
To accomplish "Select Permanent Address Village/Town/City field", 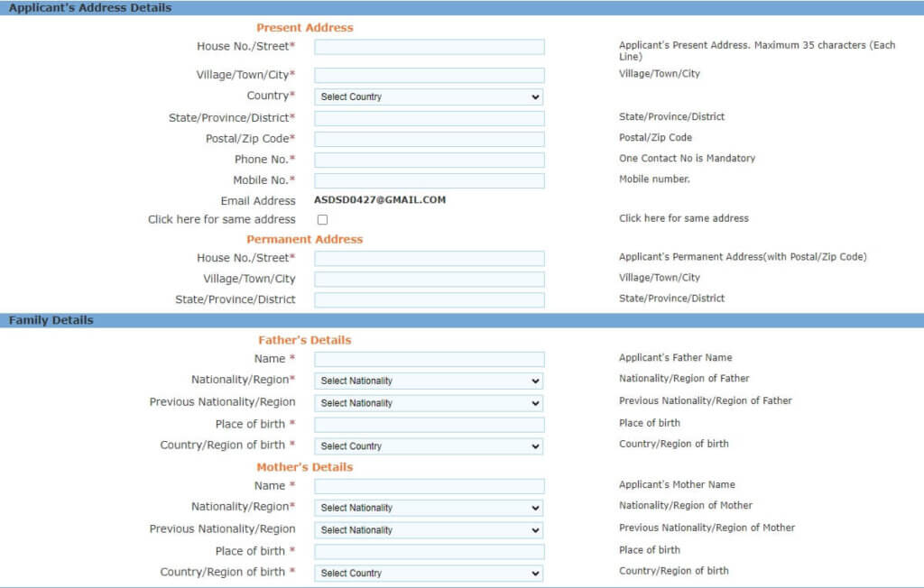I will click(x=429, y=280).
